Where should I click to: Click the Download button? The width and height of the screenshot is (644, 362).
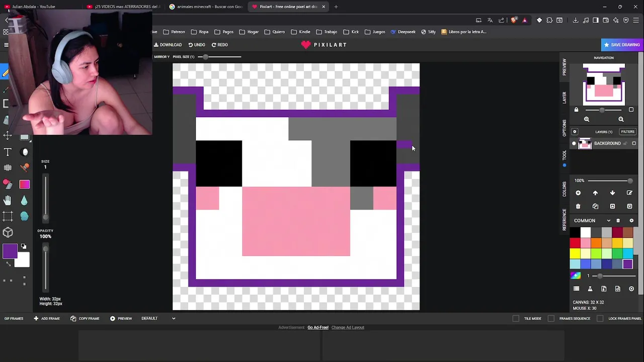tap(168, 45)
